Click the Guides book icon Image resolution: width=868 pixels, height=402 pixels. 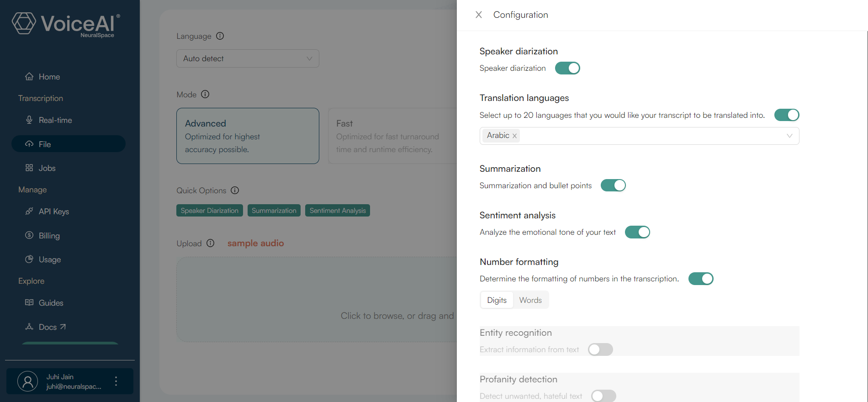[x=29, y=302]
